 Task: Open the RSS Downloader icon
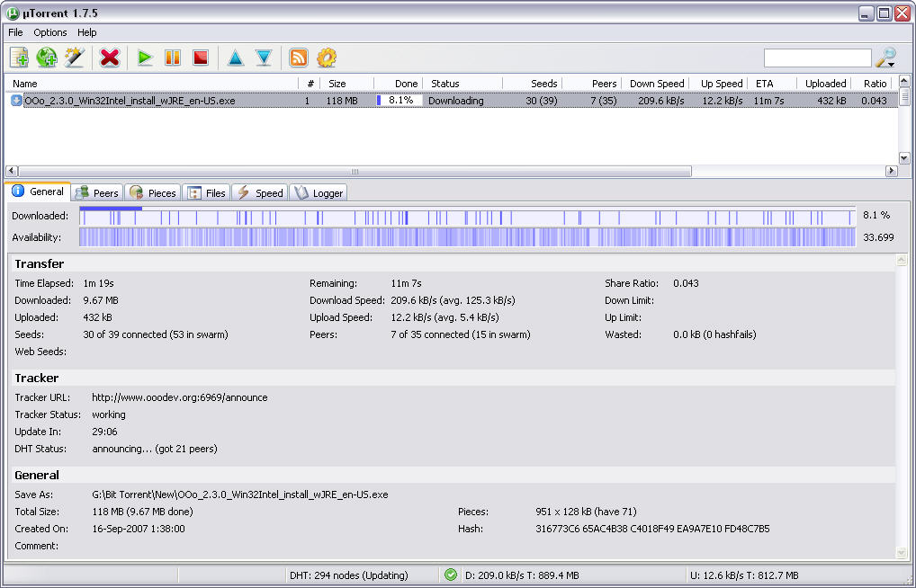(299, 58)
